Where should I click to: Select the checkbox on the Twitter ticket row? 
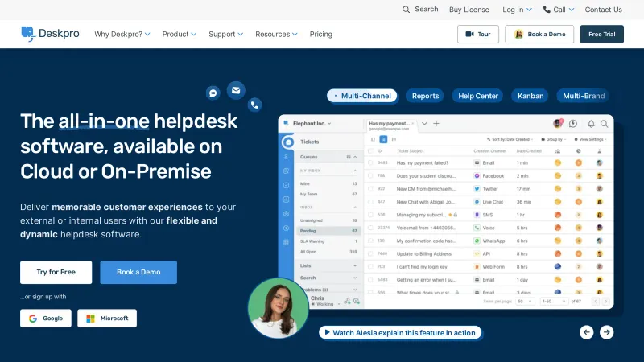[370, 188]
